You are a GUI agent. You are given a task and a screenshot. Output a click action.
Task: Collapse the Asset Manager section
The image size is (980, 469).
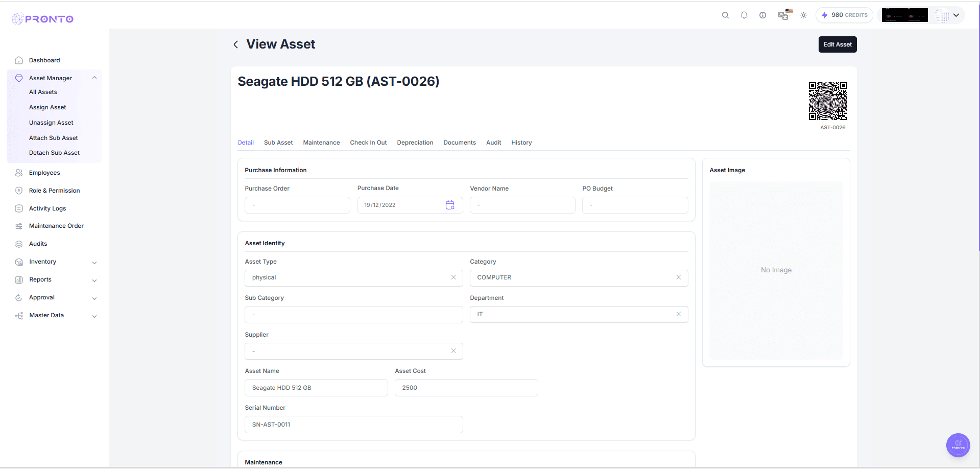click(94, 78)
